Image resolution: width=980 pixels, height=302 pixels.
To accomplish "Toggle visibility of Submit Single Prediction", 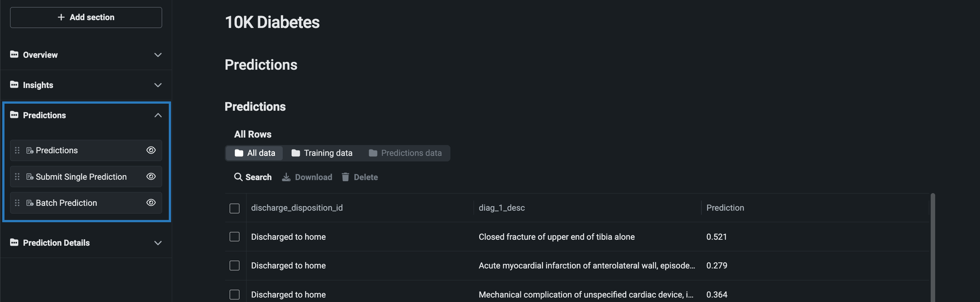I will tap(151, 177).
